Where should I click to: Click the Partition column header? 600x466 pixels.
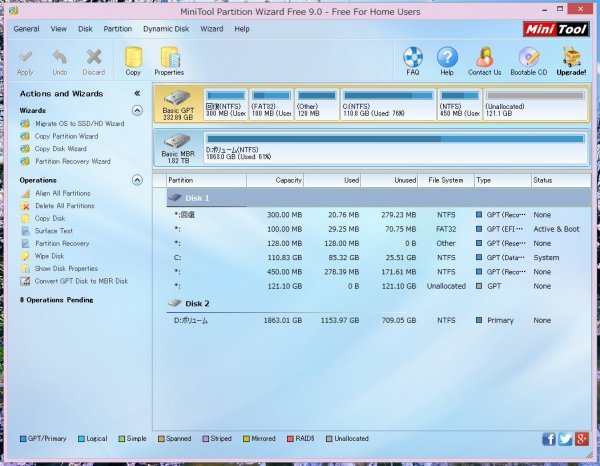(x=206, y=180)
